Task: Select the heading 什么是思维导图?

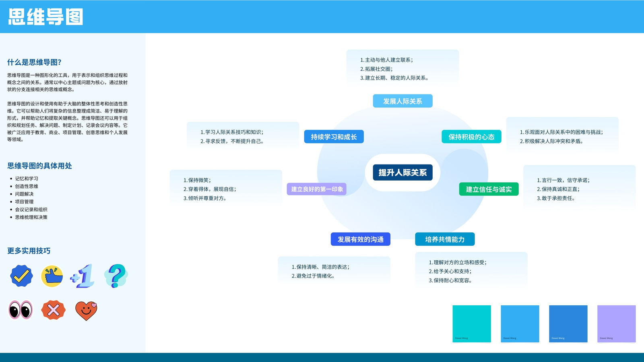Action: 34,62
